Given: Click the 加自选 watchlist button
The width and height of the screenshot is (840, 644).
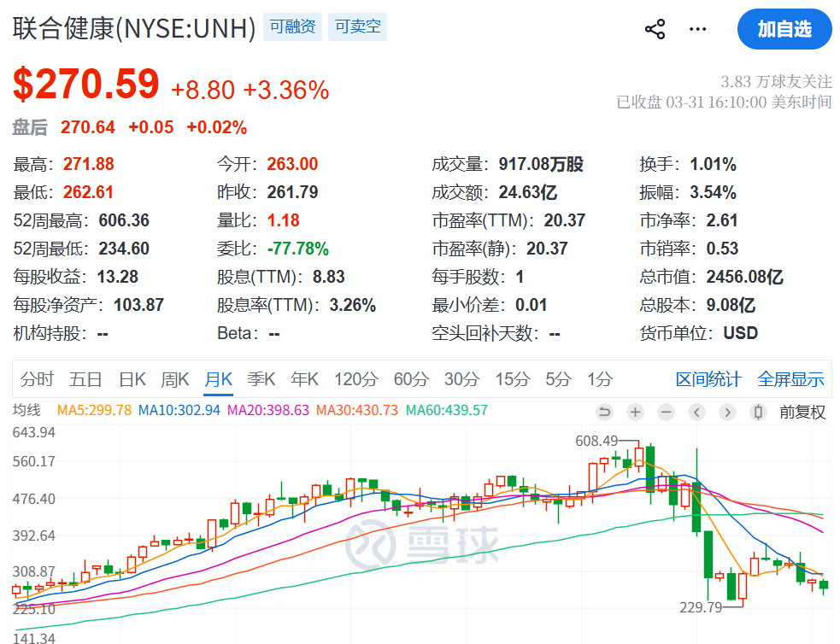Looking at the screenshot, I should 784,29.
